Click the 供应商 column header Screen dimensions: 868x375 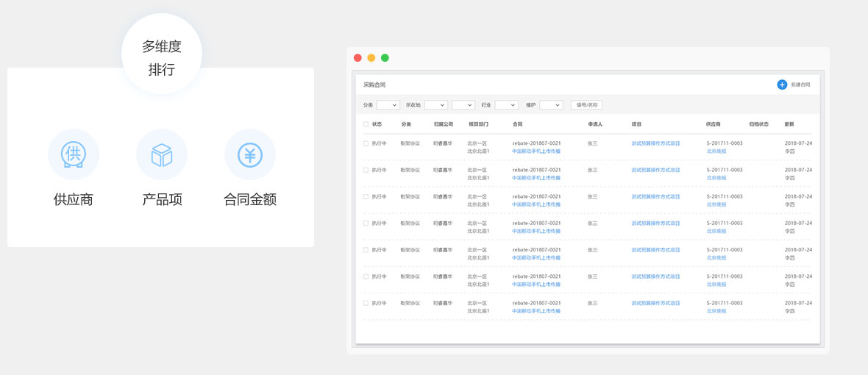point(713,124)
